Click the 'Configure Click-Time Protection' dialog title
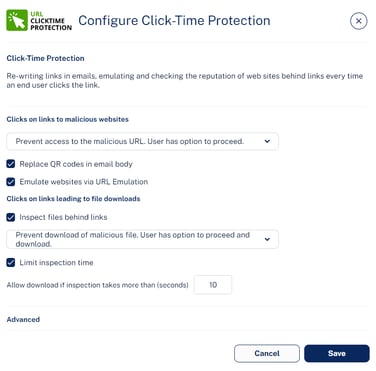Screen dimensions: 376x371 (174, 21)
